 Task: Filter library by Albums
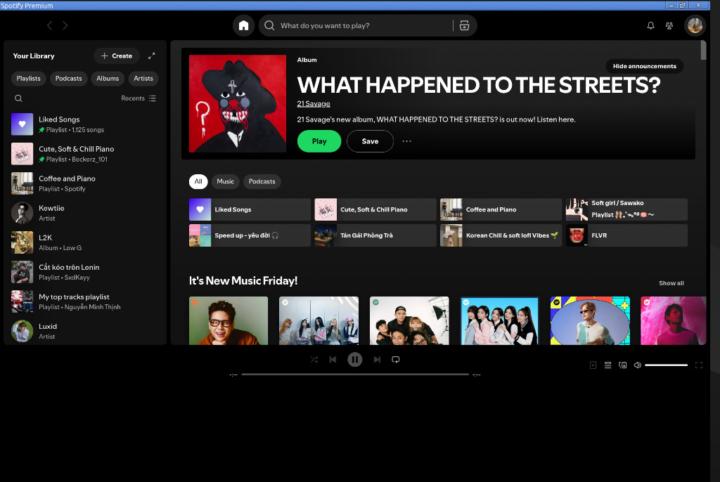(x=107, y=78)
